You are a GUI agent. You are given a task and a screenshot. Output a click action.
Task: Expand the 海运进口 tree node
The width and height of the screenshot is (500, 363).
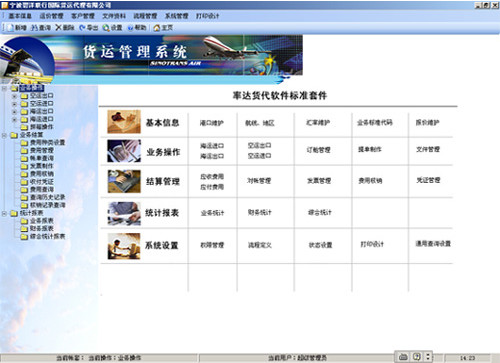[14, 119]
